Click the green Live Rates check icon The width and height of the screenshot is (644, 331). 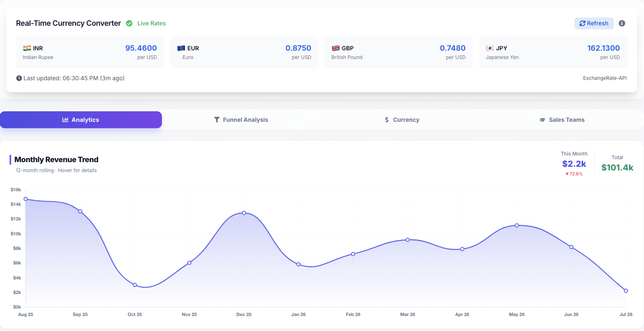pos(129,23)
